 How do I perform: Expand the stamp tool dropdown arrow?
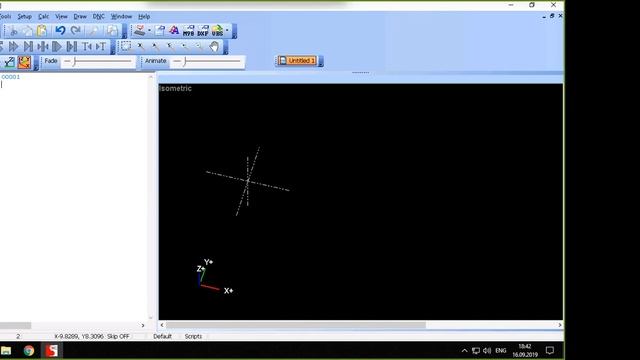(x=149, y=31)
